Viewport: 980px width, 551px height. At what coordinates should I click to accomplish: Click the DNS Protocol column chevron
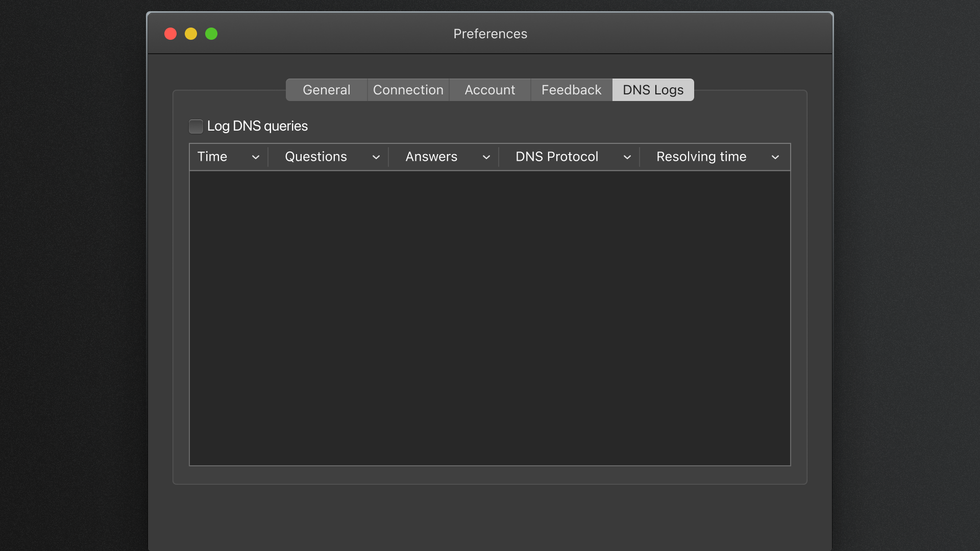[x=627, y=157]
